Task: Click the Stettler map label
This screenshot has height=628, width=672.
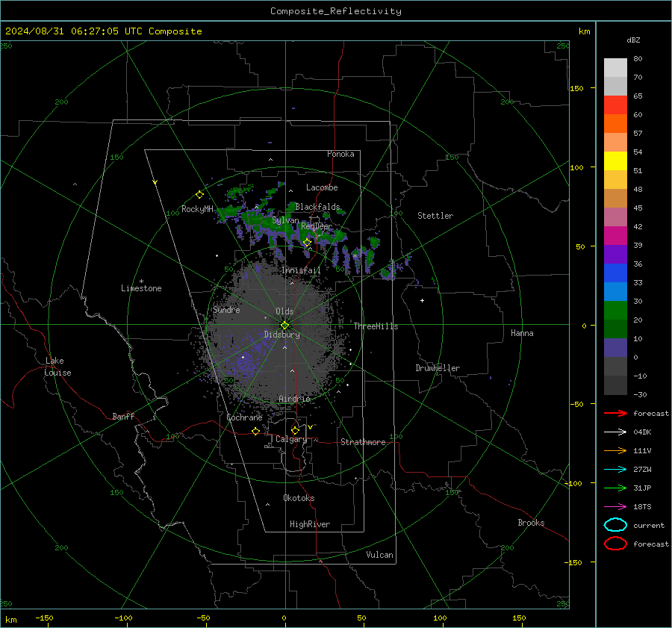Action: click(435, 216)
